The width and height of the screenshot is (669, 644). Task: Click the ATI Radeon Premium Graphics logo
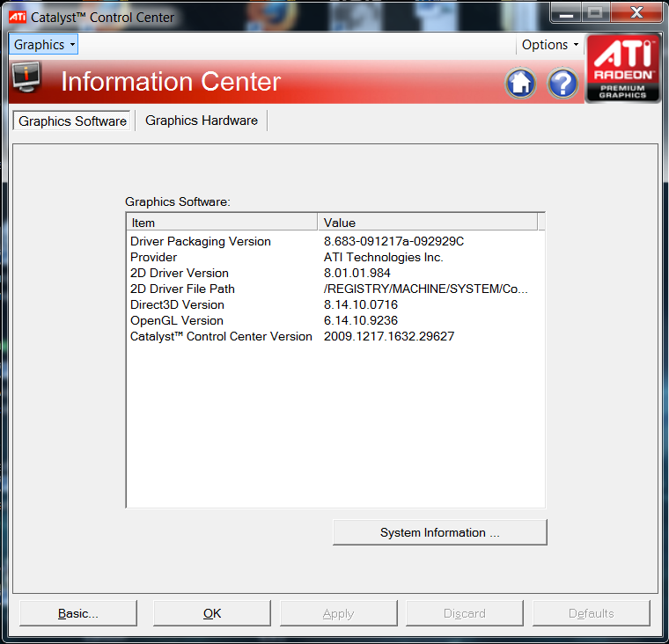pos(622,69)
